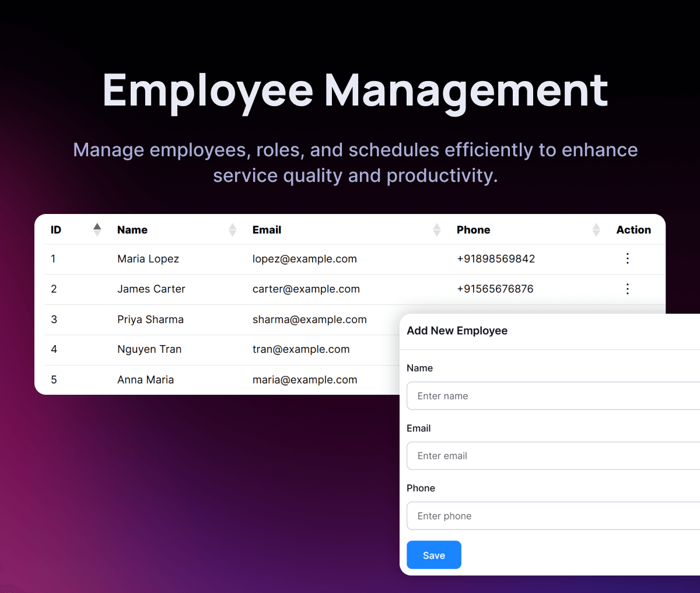
Task: Click the Name label in the form
Action: 419,368
